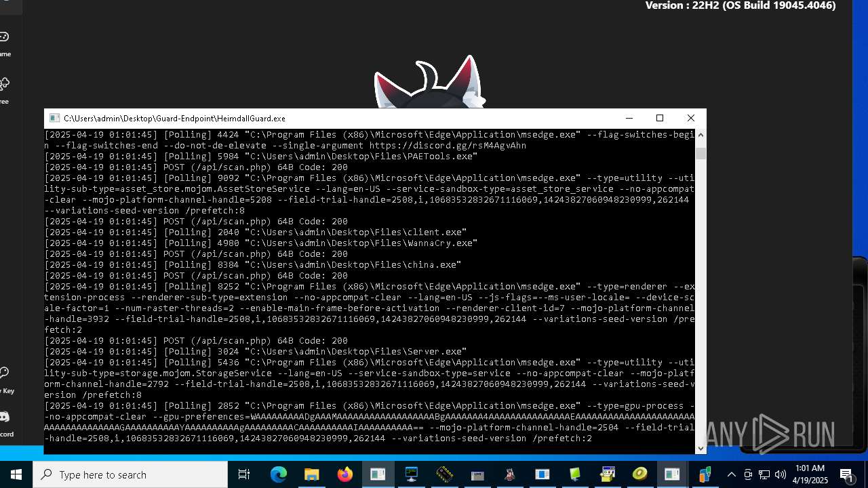Minimize the HeimdallGuard console window
The width and height of the screenshot is (868, 488).
coord(629,118)
